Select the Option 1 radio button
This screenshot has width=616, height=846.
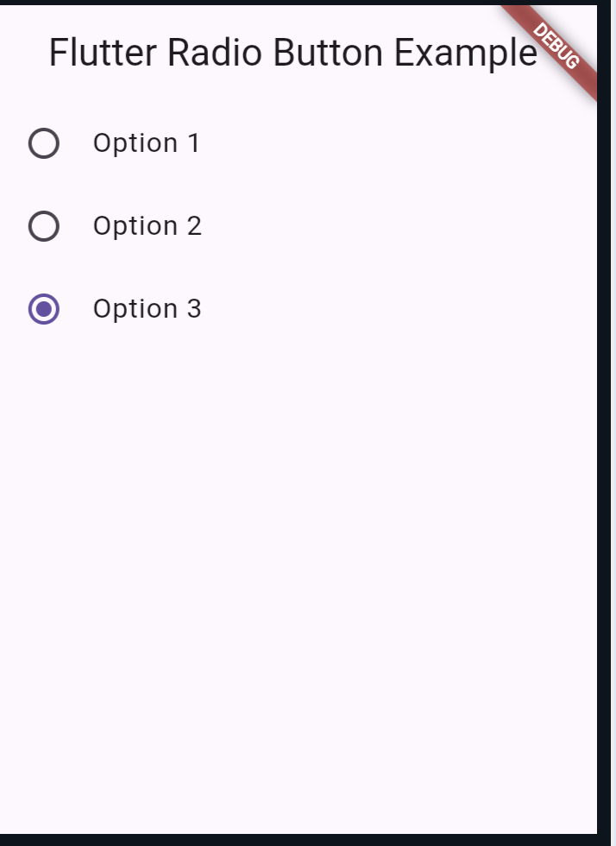coord(44,143)
